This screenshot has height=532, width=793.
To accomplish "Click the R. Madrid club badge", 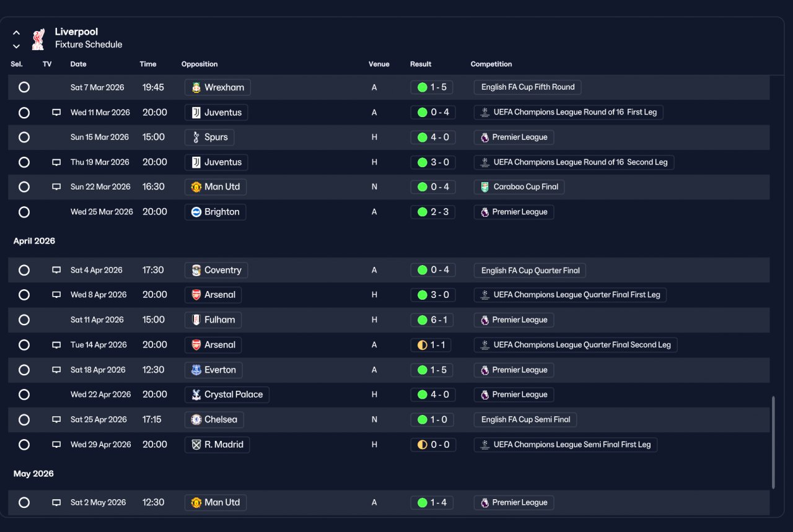I will (196, 445).
